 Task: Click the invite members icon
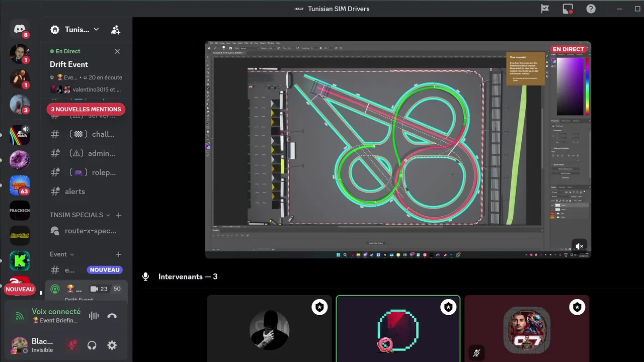(116, 30)
